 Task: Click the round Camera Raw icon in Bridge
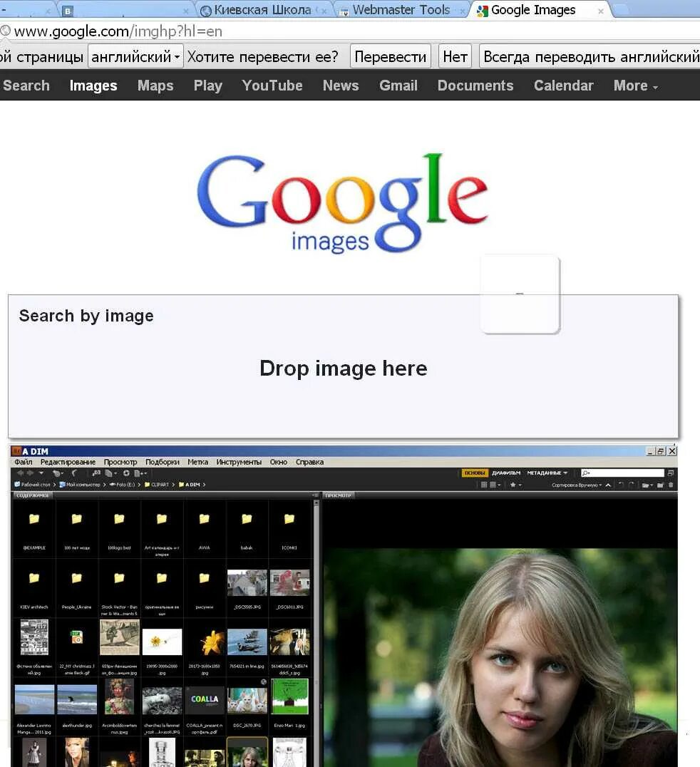[126, 473]
